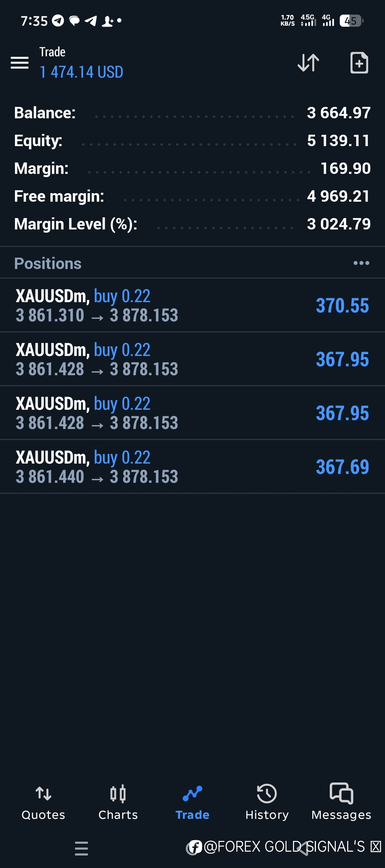The width and height of the screenshot is (385, 868).
Task: Switch to the Charts tab
Action: click(x=118, y=802)
